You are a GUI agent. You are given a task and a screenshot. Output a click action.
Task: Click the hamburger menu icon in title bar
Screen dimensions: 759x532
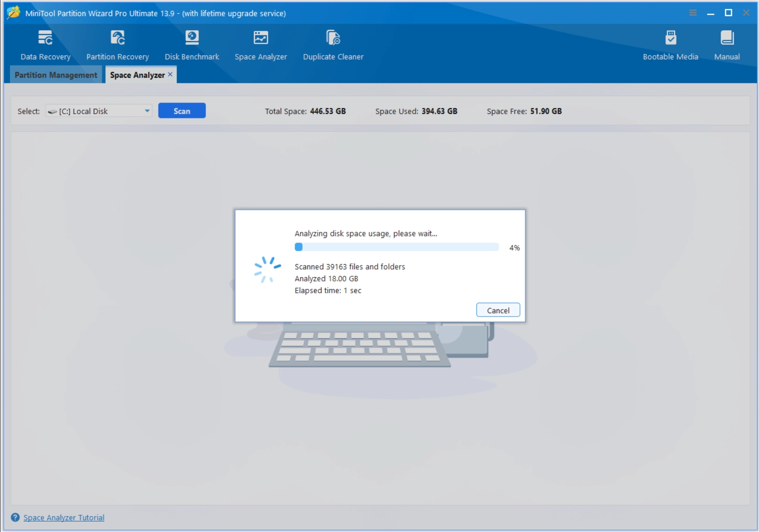(x=693, y=13)
